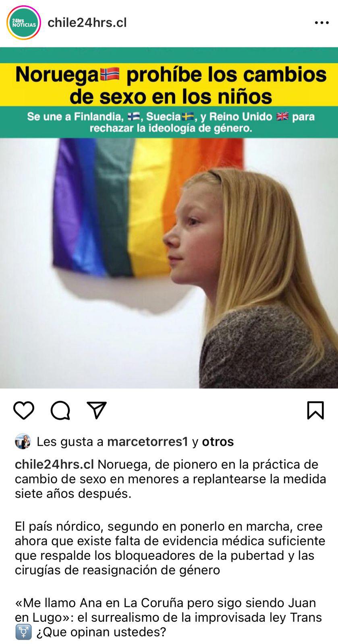Screen dimensions: 338x644
Task: Click the United Kingdom flag in subheading
Action: click(x=282, y=117)
